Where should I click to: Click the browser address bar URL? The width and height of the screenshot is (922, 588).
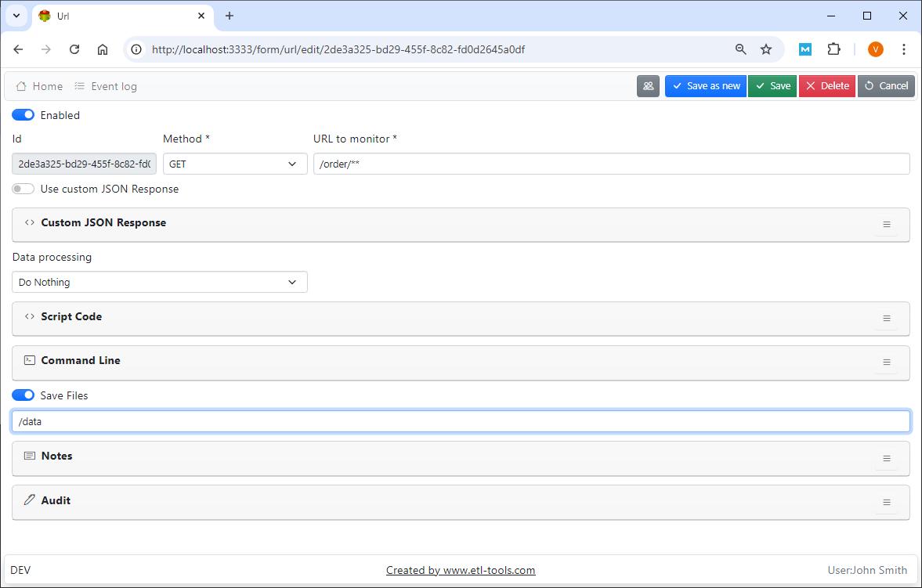[x=338, y=49]
